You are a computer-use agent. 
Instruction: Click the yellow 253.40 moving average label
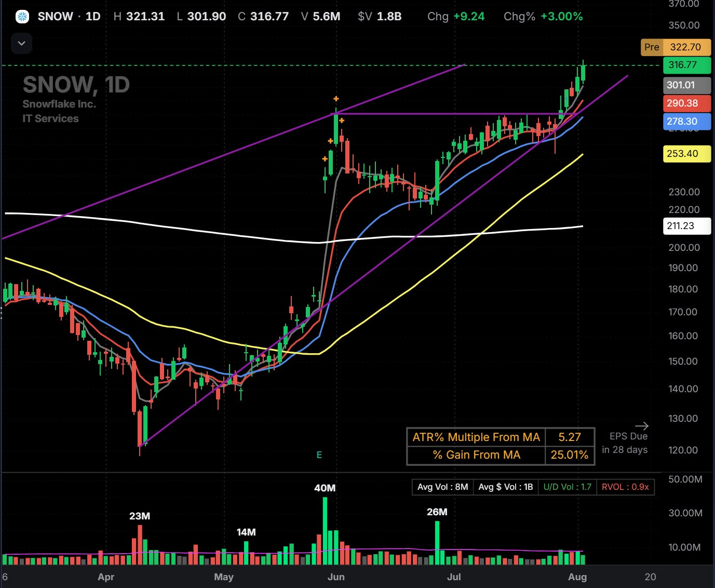[686, 154]
